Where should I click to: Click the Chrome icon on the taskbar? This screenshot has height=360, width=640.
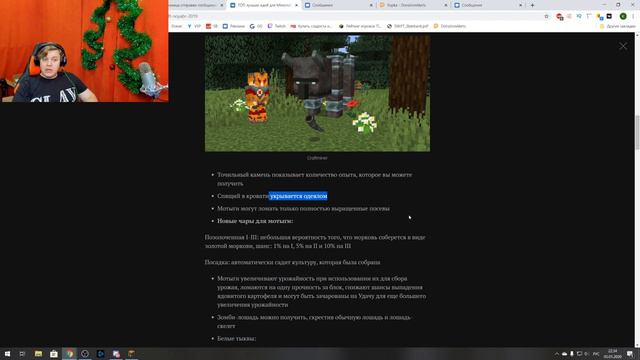tap(69, 354)
